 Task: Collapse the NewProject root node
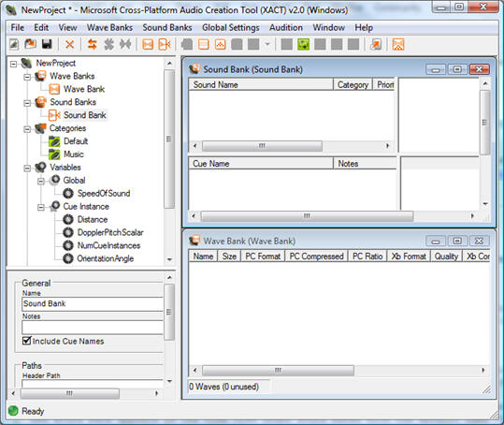coord(13,64)
